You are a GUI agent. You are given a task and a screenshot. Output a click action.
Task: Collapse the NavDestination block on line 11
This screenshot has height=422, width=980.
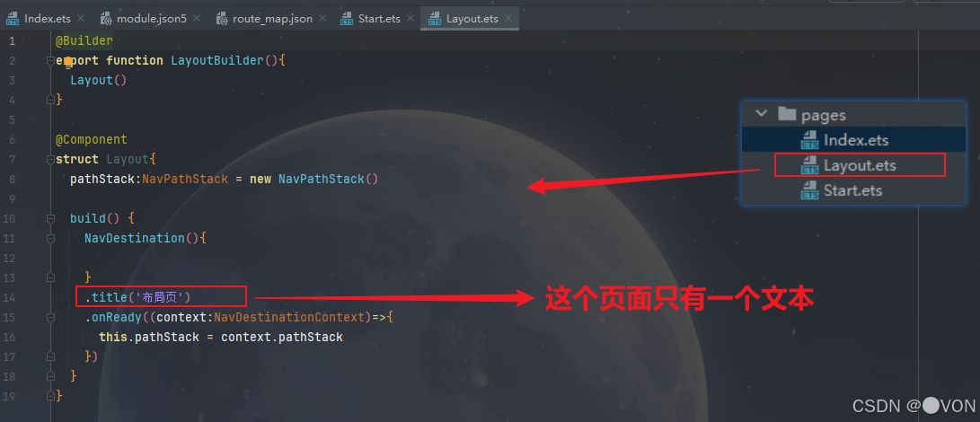[50, 238]
